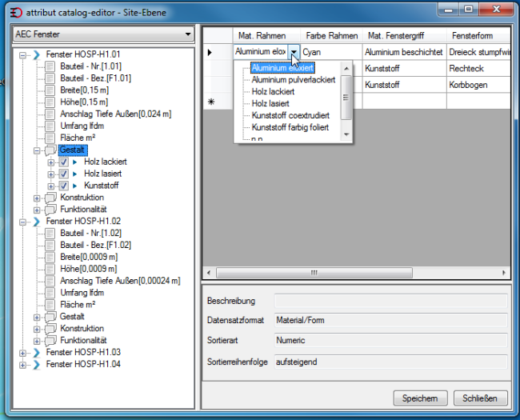Image resolution: width=520 pixels, height=420 pixels.
Task: Collapse the Fenster HOSP-H1.02 tree node
Action: click(x=22, y=222)
